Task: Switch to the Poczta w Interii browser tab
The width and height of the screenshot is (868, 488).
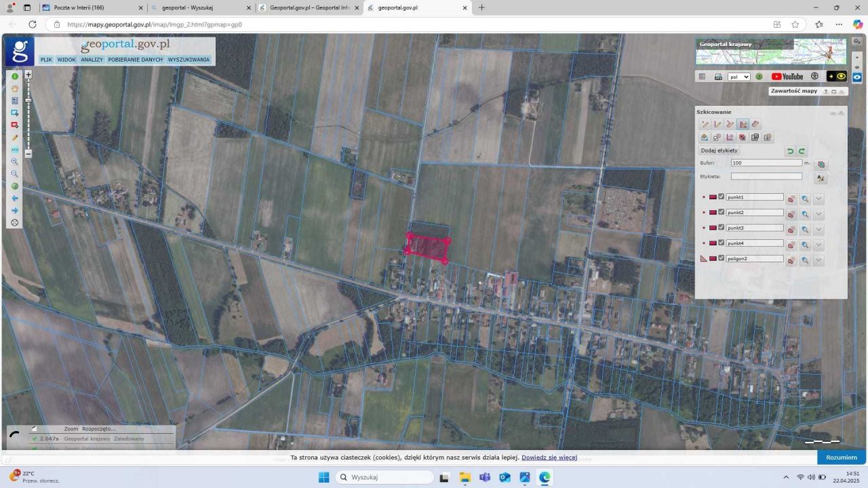Action: 92,8
